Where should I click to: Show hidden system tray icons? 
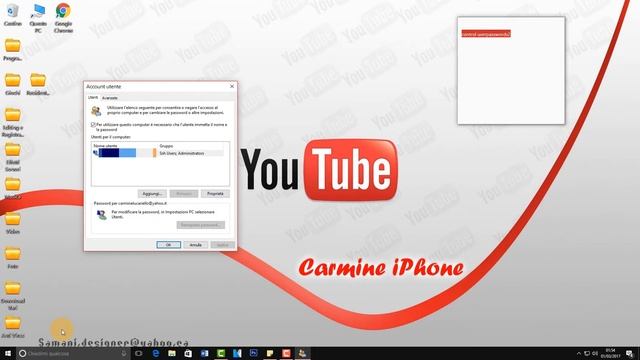pyautogui.click(x=578, y=353)
